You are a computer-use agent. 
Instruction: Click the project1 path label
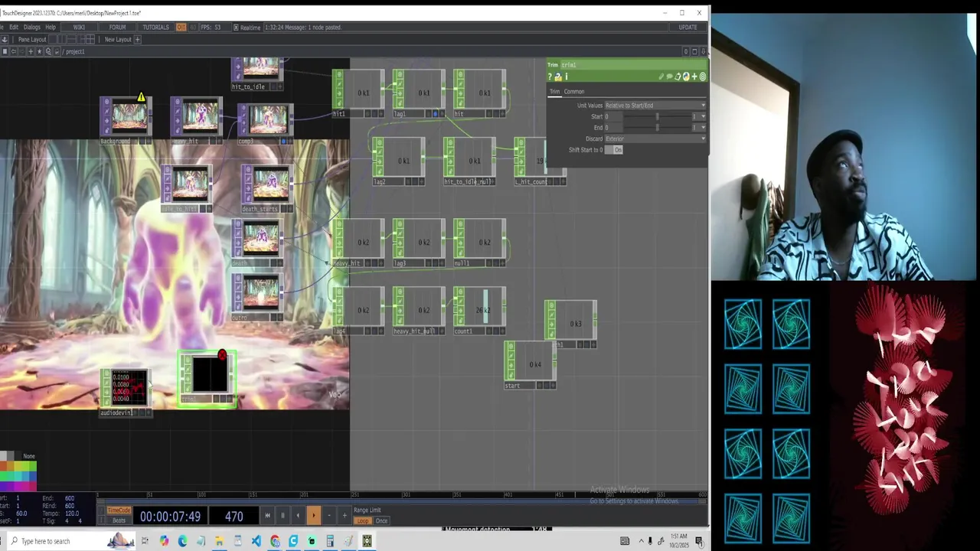point(75,51)
